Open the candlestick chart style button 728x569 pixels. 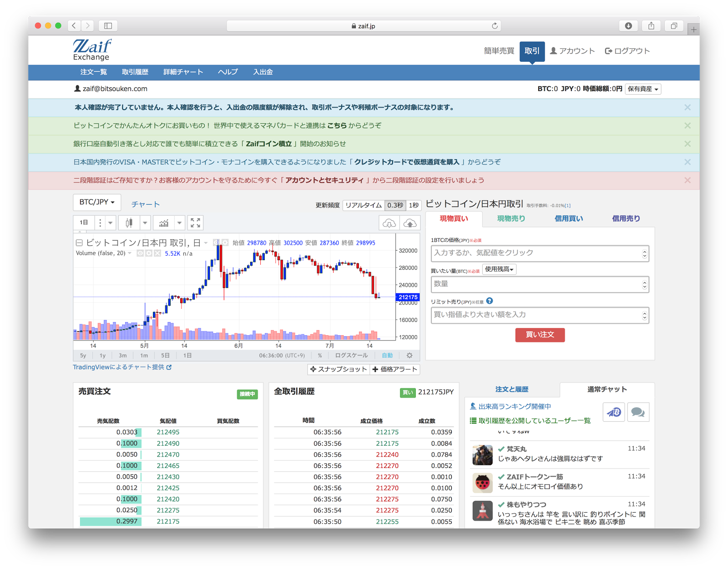[129, 223]
